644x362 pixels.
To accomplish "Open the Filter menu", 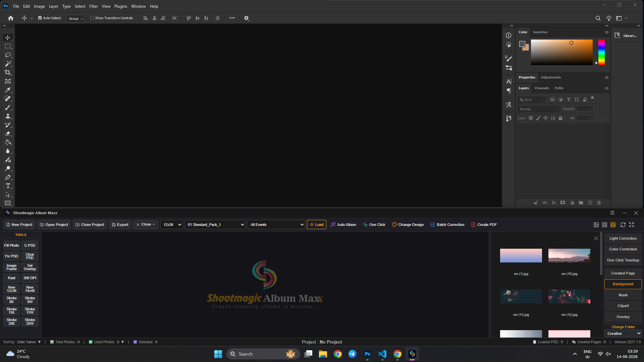I will 94,6.
